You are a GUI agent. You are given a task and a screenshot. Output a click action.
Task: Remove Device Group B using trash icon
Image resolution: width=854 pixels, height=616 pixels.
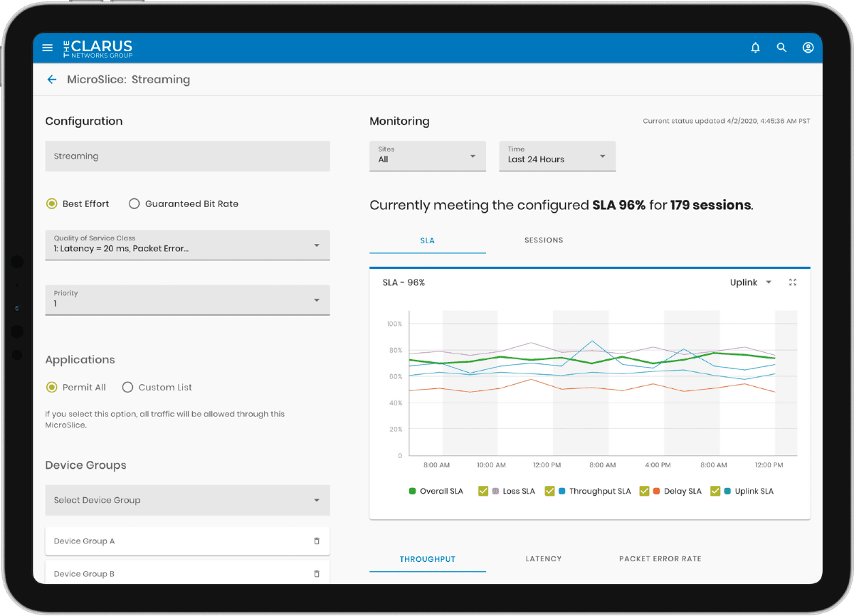coord(317,573)
